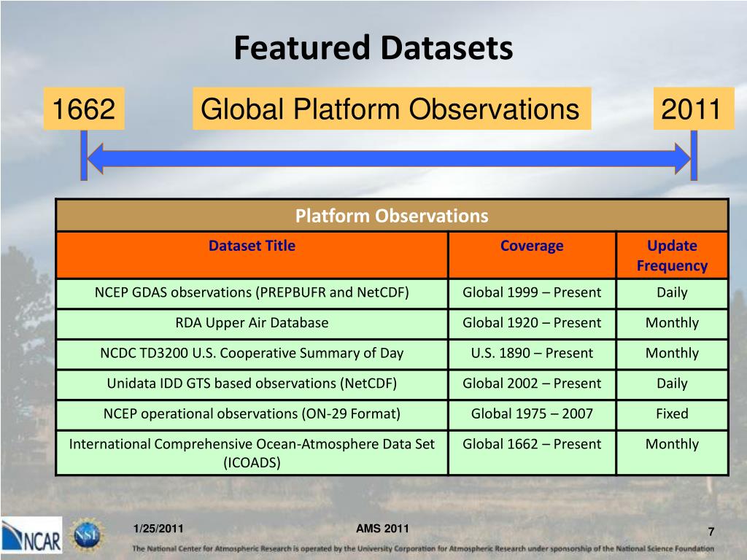Click 'Monthly' in the RDA Upper Air row

point(672,324)
